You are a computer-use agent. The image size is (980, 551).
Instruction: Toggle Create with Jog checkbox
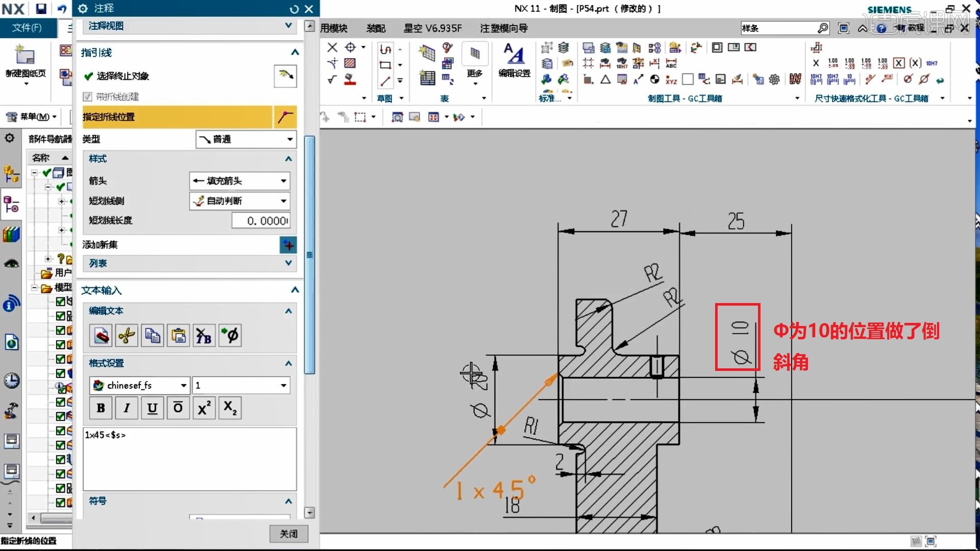click(88, 96)
